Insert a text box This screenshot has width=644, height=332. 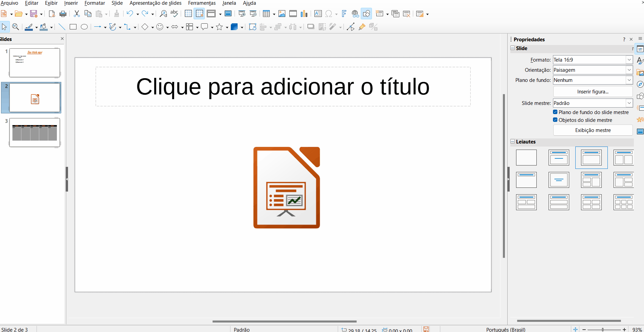point(318,14)
